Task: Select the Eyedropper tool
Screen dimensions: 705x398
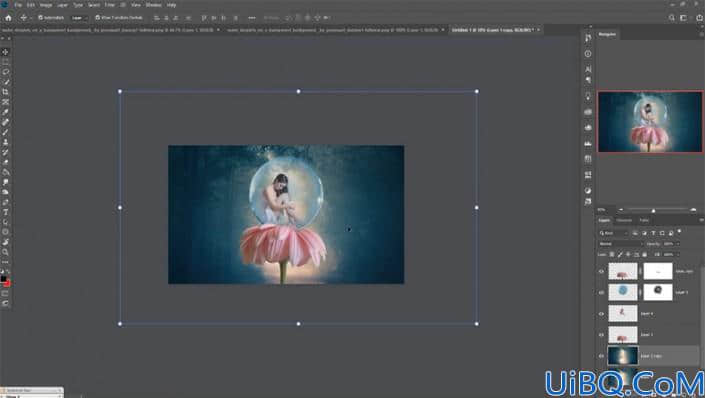Action: pyautogui.click(x=5, y=112)
